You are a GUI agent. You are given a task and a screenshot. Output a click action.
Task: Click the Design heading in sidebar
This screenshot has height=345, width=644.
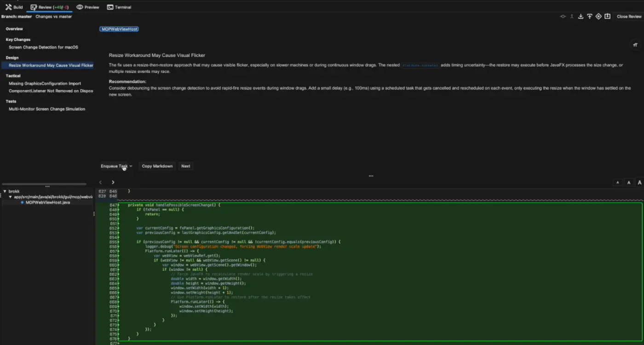[x=12, y=58]
